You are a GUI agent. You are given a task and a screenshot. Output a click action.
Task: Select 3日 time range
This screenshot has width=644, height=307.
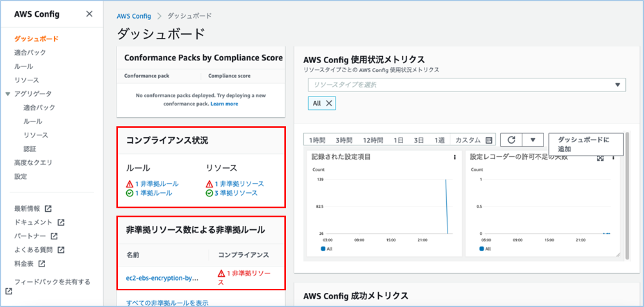(419, 140)
